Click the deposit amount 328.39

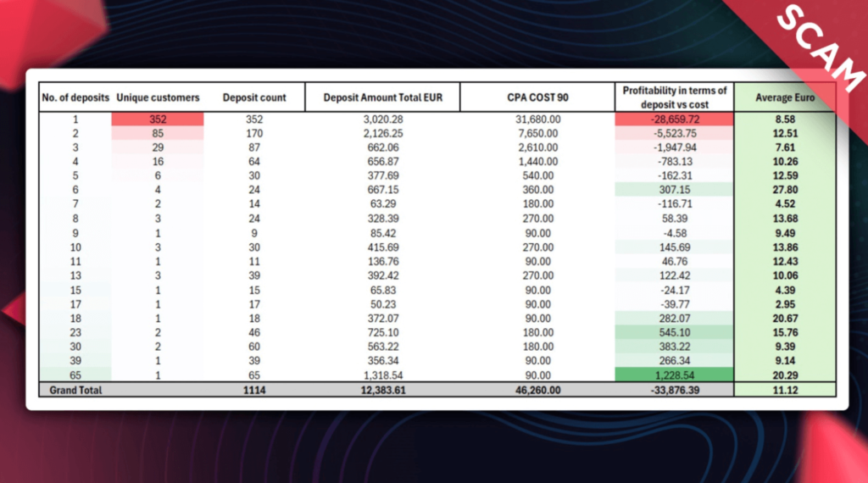(383, 219)
